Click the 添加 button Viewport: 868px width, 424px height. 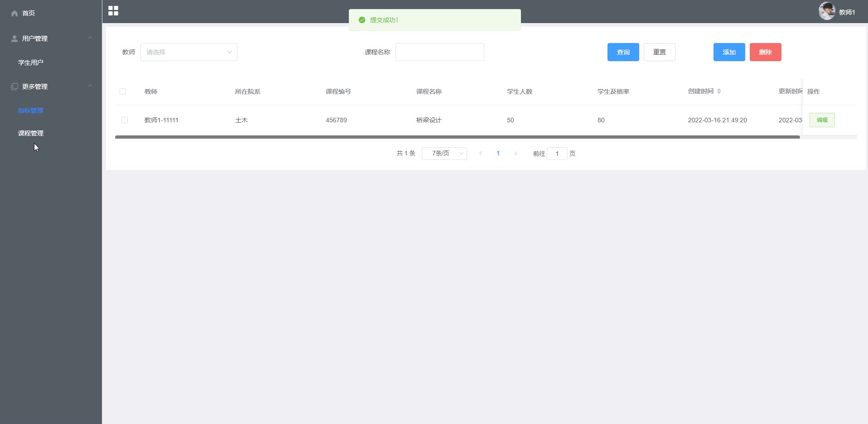pyautogui.click(x=729, y=52)
